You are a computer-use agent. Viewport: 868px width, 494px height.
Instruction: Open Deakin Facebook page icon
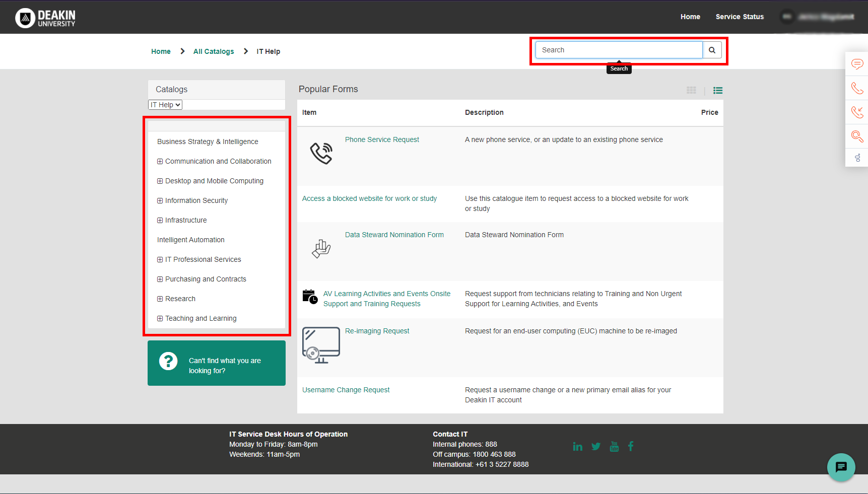pyautogui.click(x=631, y=446)
